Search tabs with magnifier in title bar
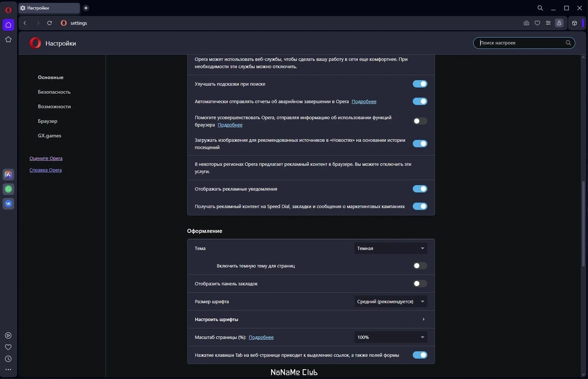Screen dimensions: 588x379 540,8
